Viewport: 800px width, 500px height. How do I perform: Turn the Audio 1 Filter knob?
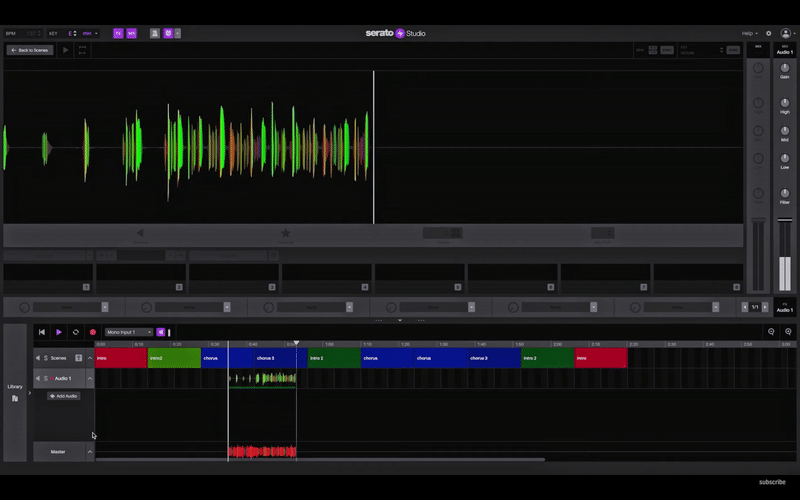(x=785, y=193)
